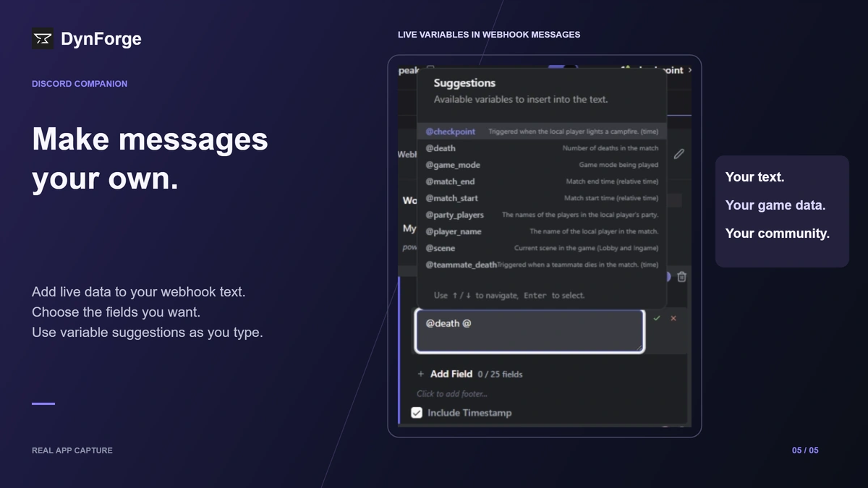Click the 'Your game data.' text
This screenshot has height=488, width=868.
pos(775,205)
